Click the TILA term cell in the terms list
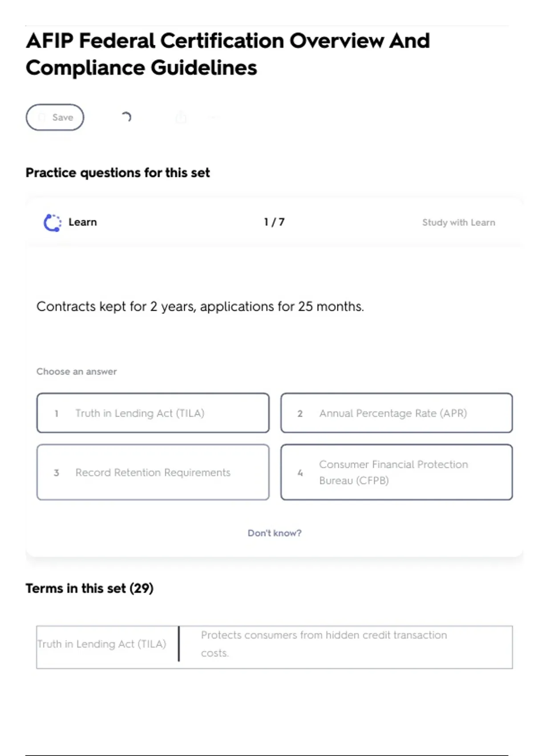 click(x=102, y=644)
